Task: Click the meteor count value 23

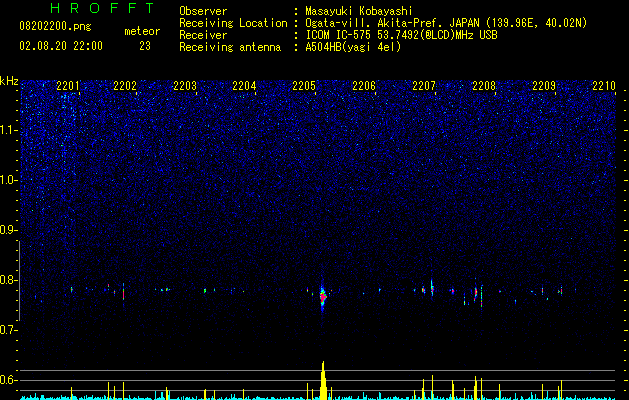Action: [145, 46]
